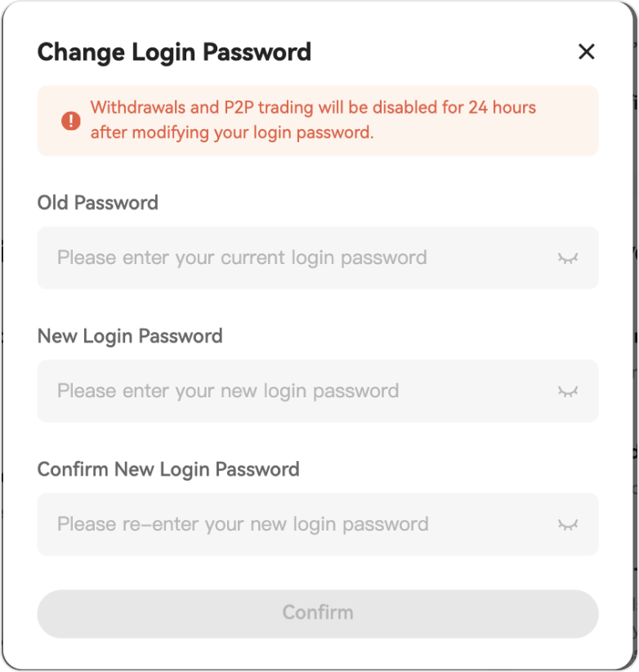Screen dimensions: 639x672
Task: Click the 'Change Login Password' dialog title
Action: coord(174,52)
